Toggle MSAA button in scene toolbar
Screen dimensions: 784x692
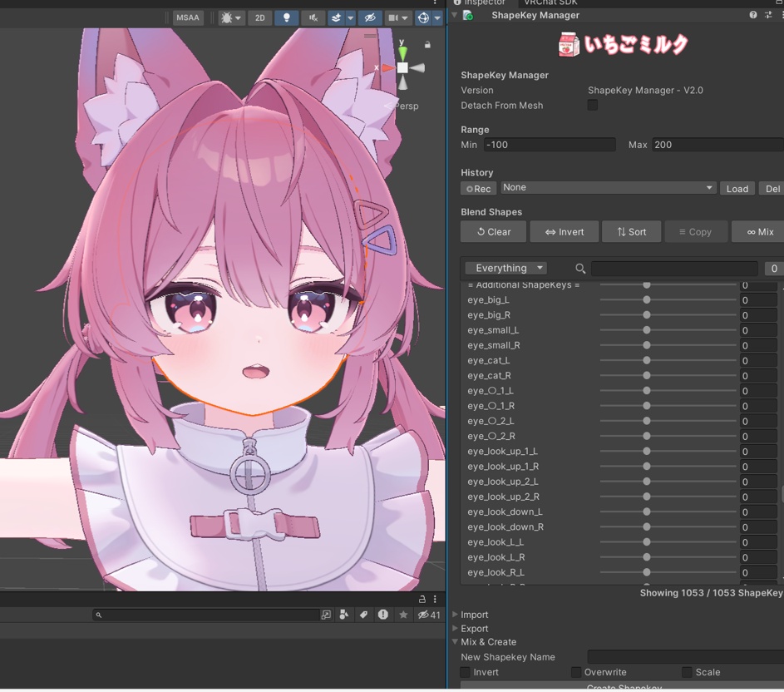(x=188, y=18)
